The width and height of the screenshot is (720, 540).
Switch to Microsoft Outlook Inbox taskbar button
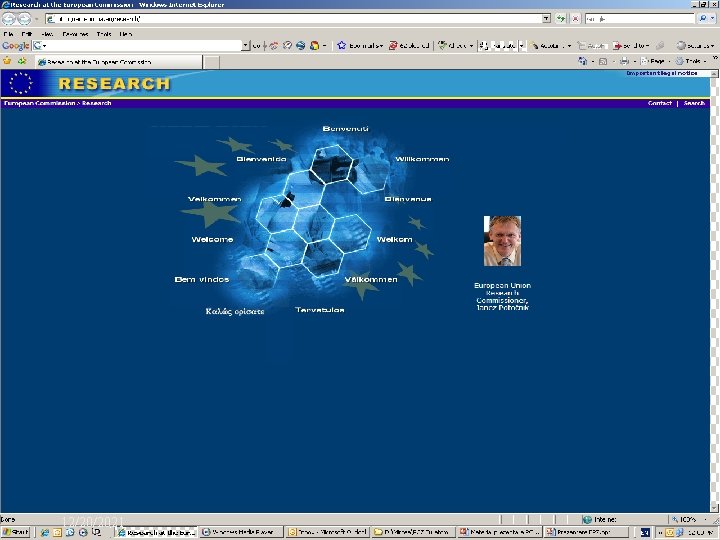coord(327,532)
